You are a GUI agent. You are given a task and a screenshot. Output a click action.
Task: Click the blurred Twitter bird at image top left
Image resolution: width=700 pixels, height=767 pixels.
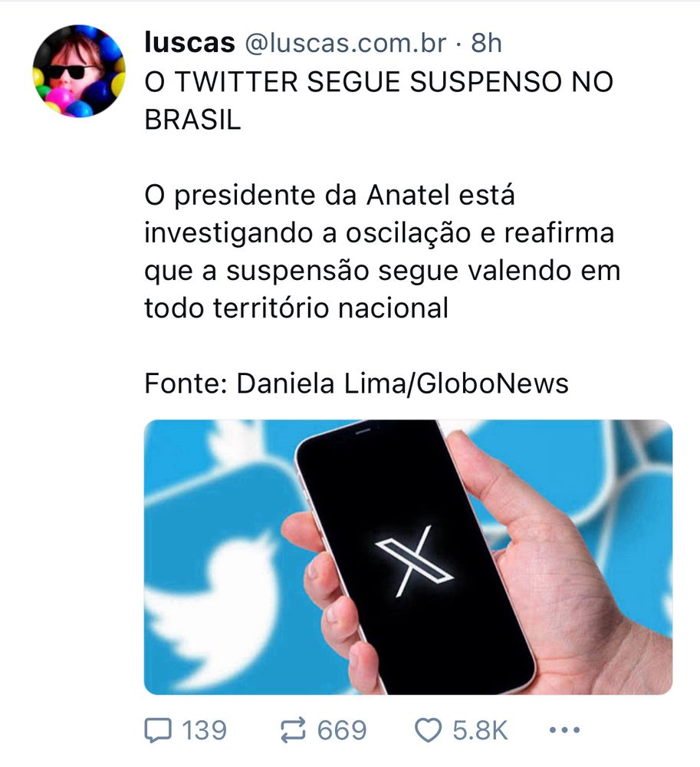(235, 443)
